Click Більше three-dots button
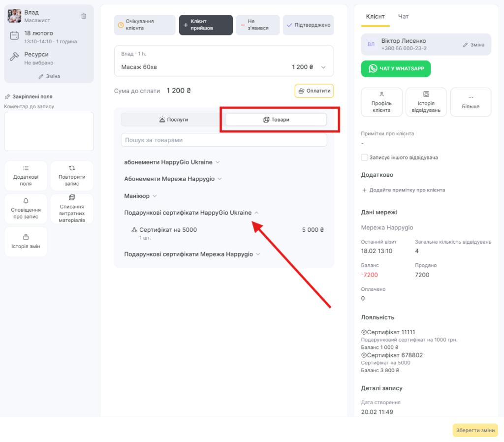The width and height of the screenshot is (504, 442). pos(470,102)
